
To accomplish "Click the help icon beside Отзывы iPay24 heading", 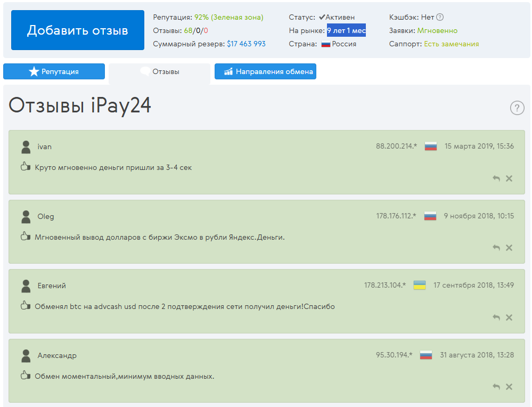I will (x=517, y=108).
